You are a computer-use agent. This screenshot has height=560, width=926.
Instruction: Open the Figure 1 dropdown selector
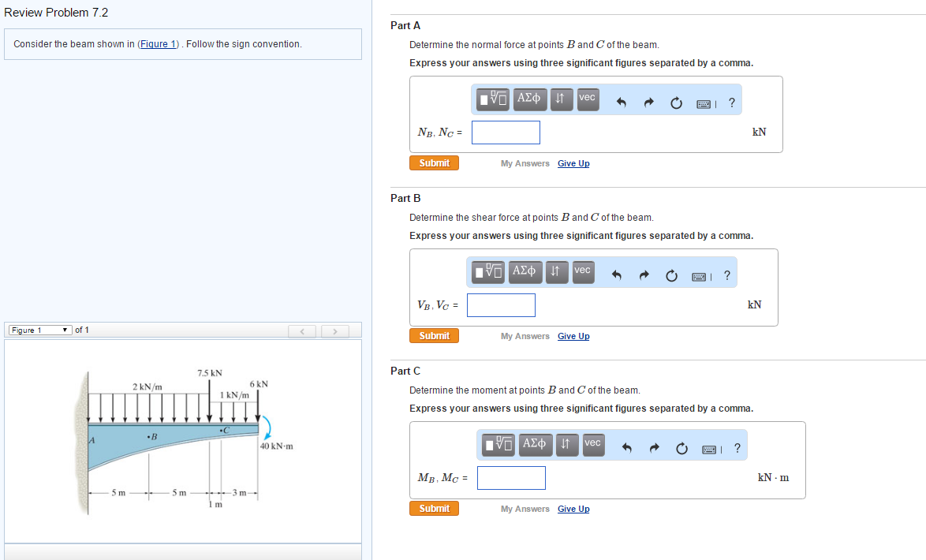(40, 330)
